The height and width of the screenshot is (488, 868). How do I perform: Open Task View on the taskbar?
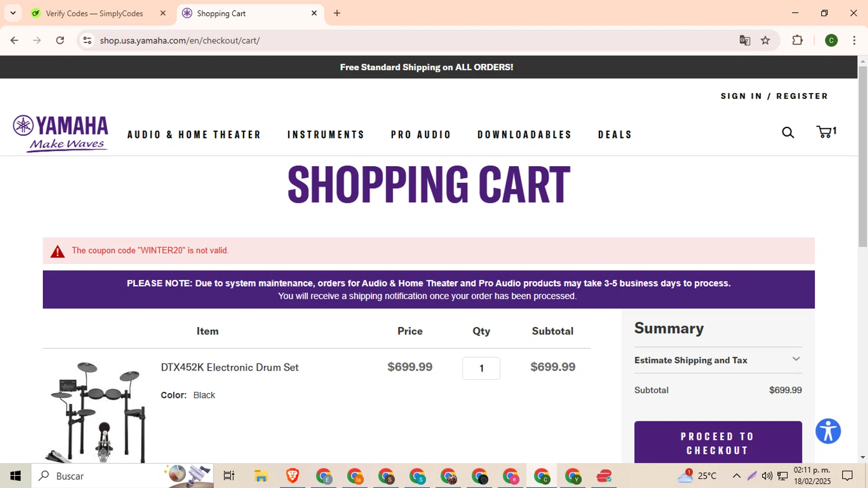(229, 476)
